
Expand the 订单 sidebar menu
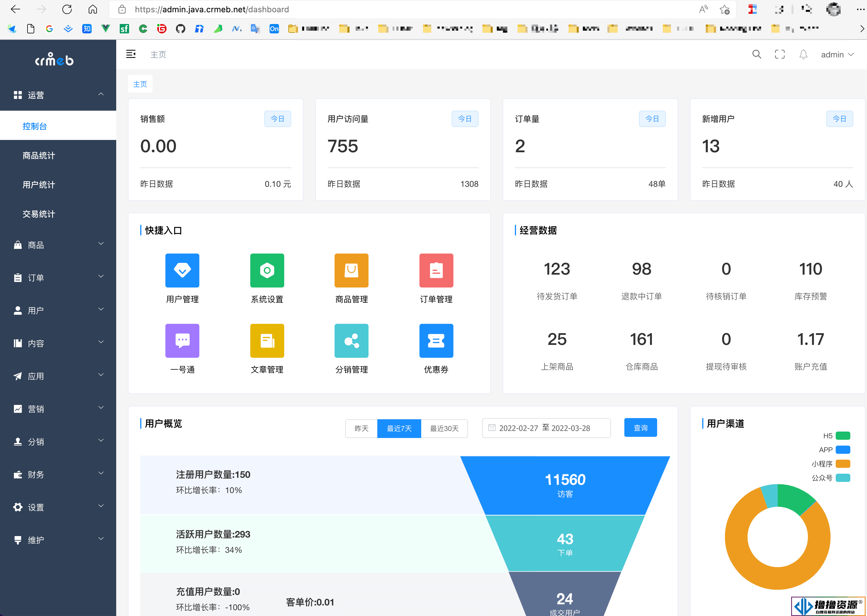pyautogui.click(x=58, y=277)
